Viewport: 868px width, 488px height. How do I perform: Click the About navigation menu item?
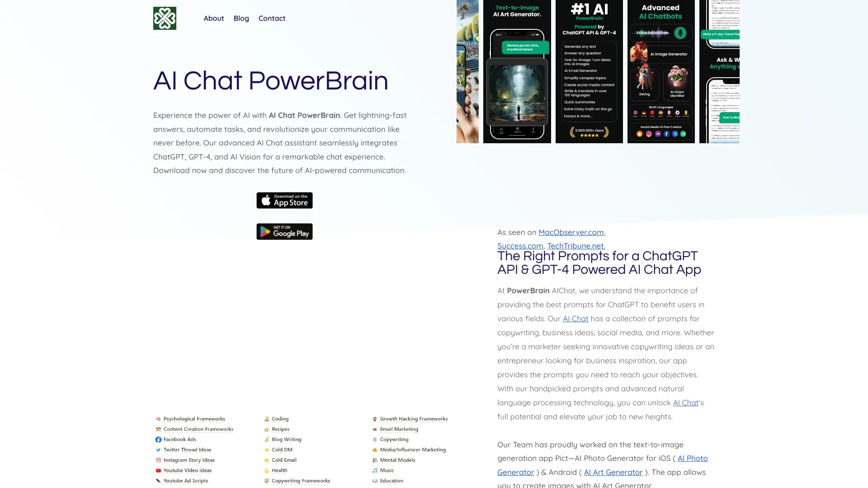[213, 18]
